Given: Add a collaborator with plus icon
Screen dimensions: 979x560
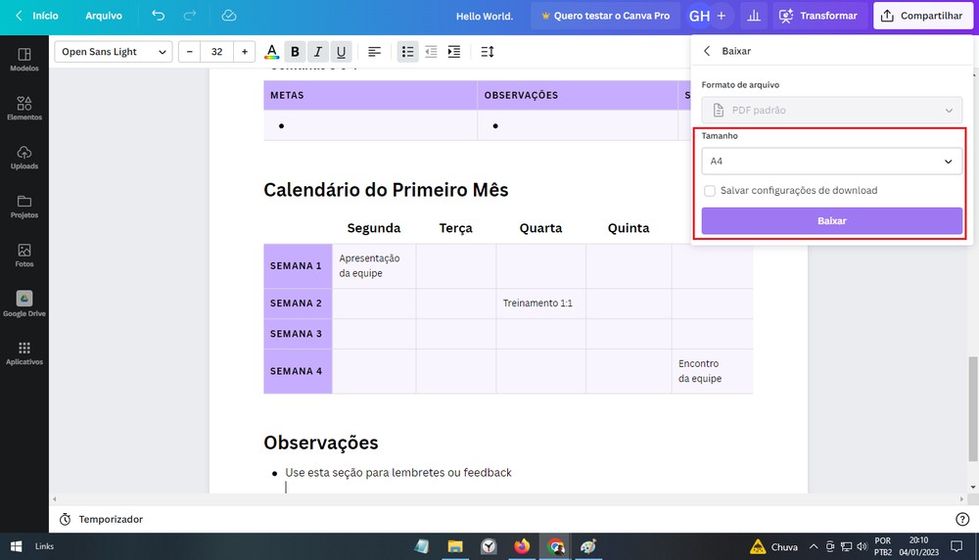Looking at the screenshot, I should (x=722, y=16).
